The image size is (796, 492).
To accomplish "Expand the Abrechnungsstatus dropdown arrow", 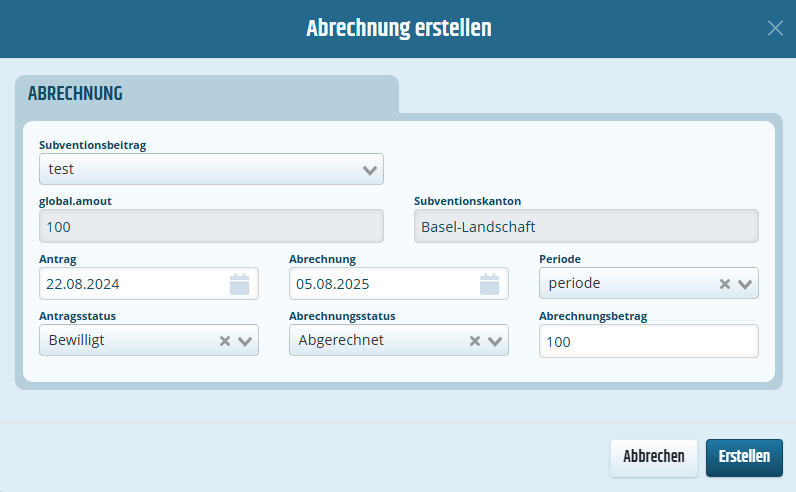I will (495, 341).
